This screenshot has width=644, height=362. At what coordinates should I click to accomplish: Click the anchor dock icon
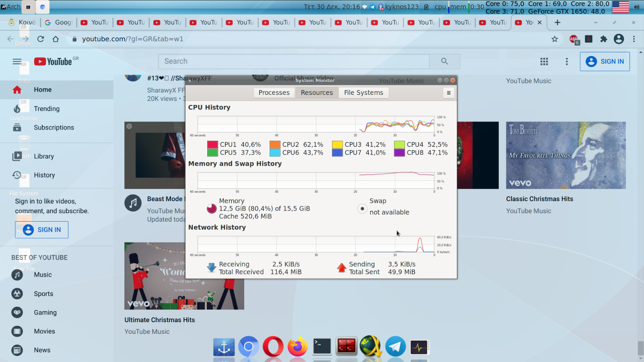pos(224,347)
